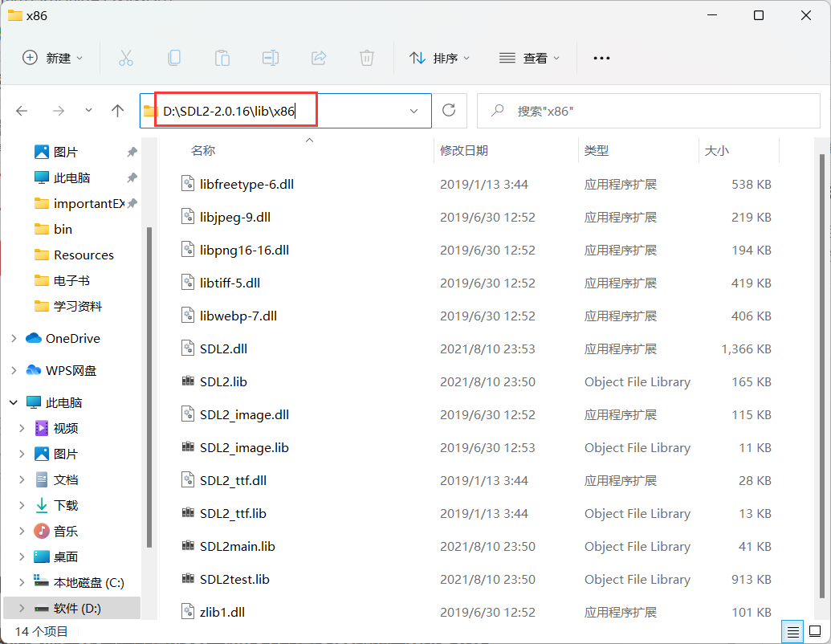The width and height of the screenshot is (831, 644).
Task: Select 音乐 under 此电脑
Action: pos(66,531)
